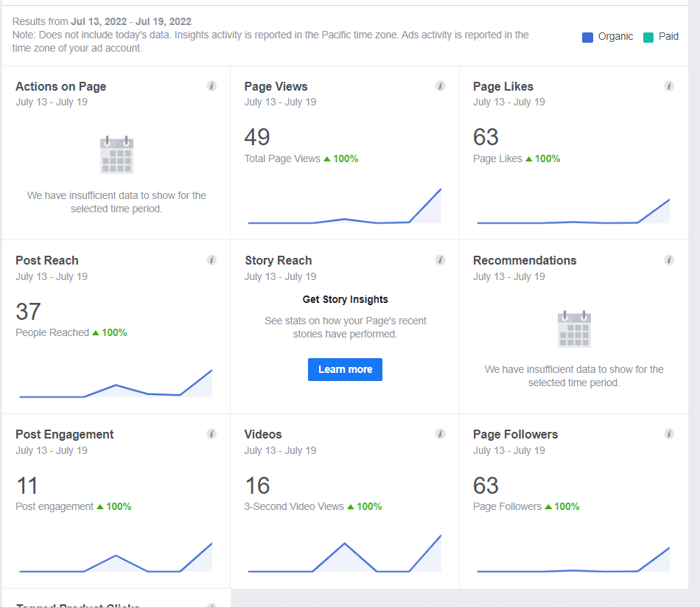Open the Post Reach card title
700x608 pixels.
tap(47, 260)
